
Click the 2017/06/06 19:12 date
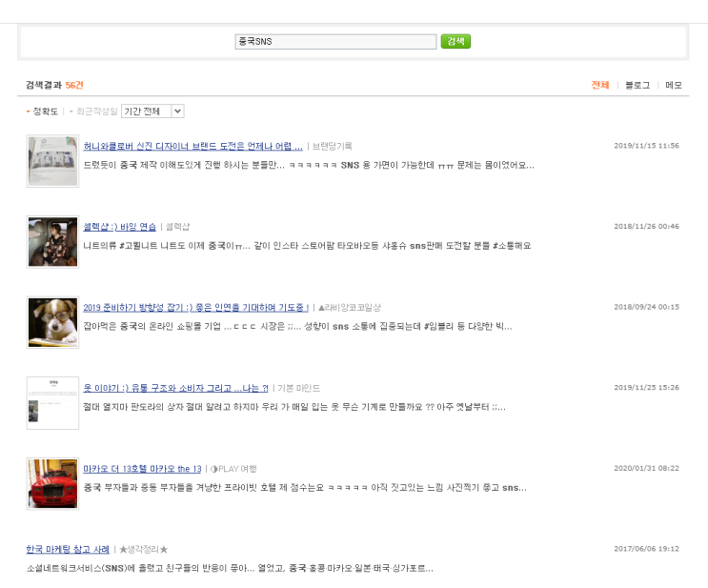tap(646, 549)
